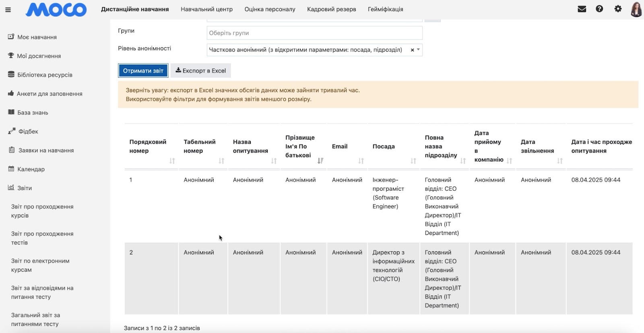Image resolution: width=644 pixels, height=333 pixels.
Task: Open Дистанційне навчання top menu
Action: click(x=135, y=9)
